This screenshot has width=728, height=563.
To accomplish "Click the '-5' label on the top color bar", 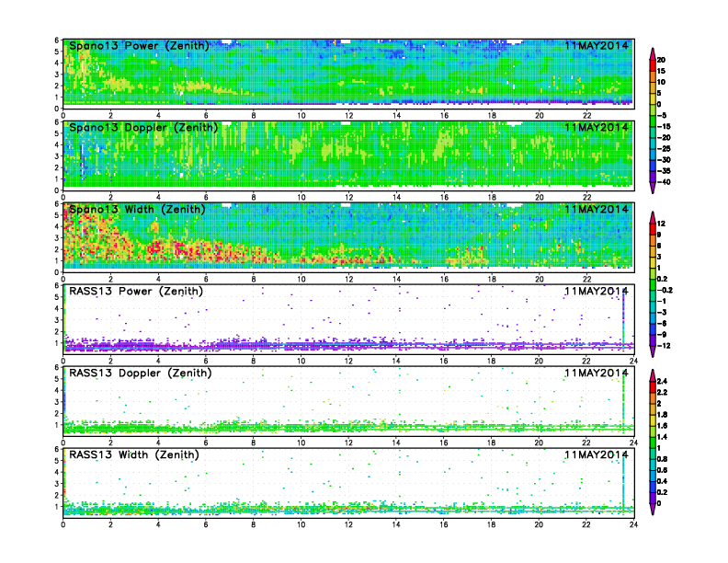I will pos(662,116).
